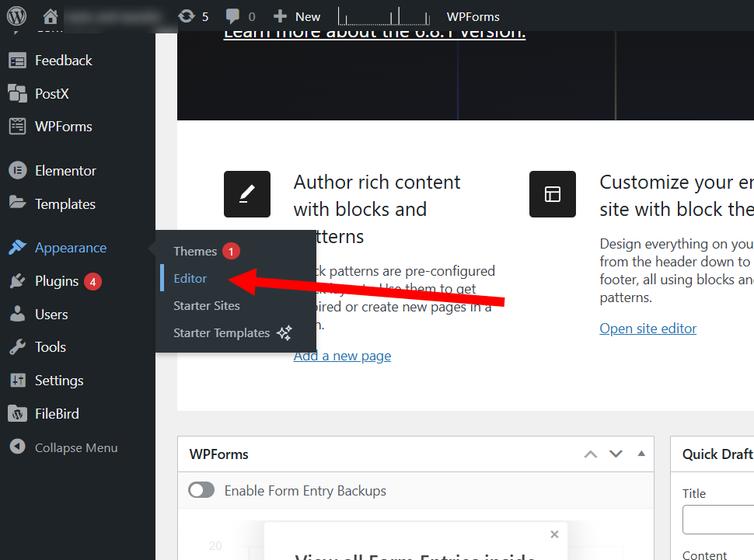
Task: Click the layout block theme icon
Action: 553,194
